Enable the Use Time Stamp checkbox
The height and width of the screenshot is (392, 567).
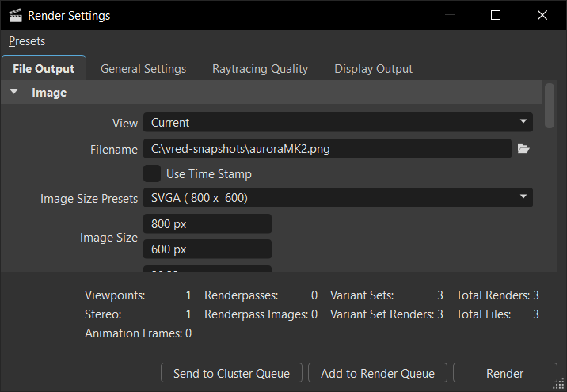tap(152, 173)
